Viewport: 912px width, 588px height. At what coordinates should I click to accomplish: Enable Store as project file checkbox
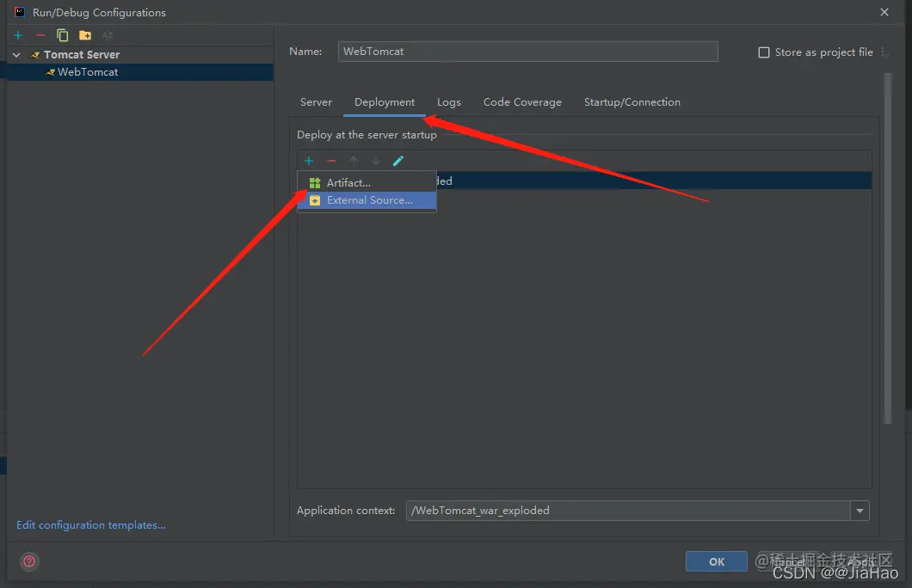coord(764,52)
